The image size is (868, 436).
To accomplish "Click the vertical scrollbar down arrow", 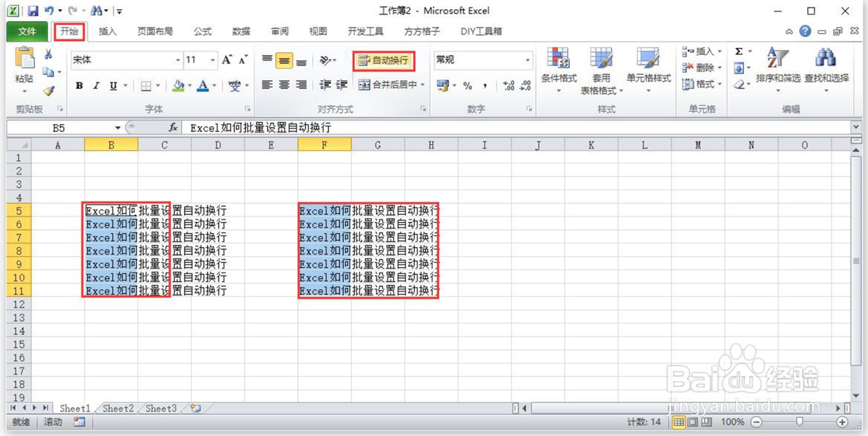I will [856, 396].
